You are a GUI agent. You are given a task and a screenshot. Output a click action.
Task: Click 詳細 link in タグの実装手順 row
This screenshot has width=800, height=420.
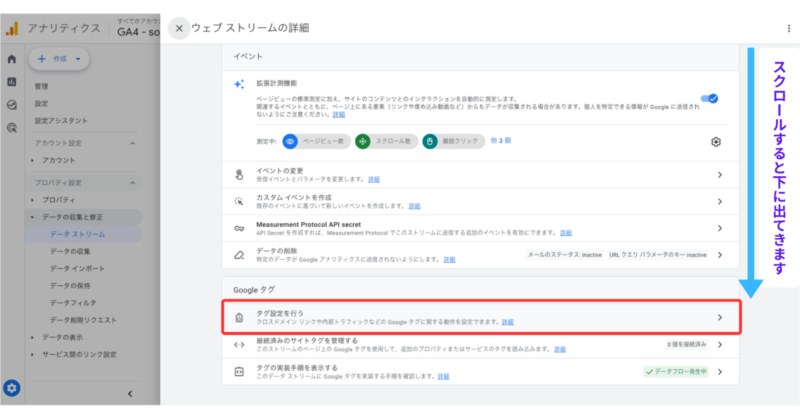[x=443, y=377]
